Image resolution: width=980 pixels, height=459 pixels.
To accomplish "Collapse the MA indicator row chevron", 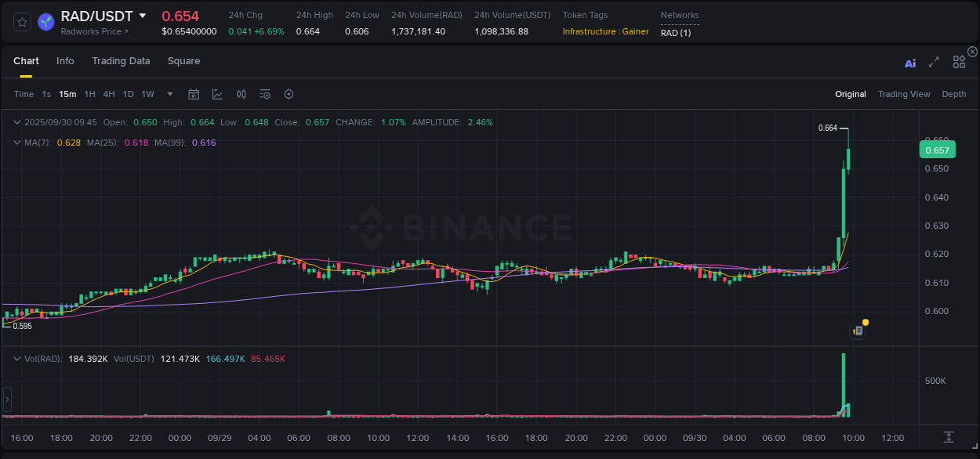I will coord(16,143).
